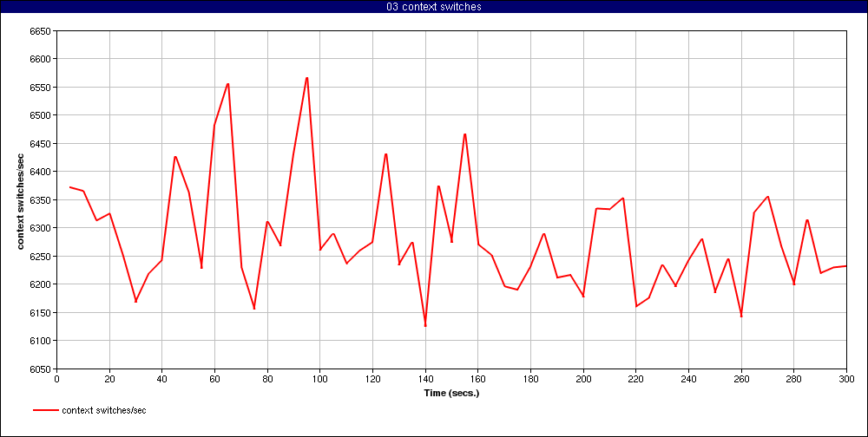Click the peak at 45 seconds

[175, 157]
